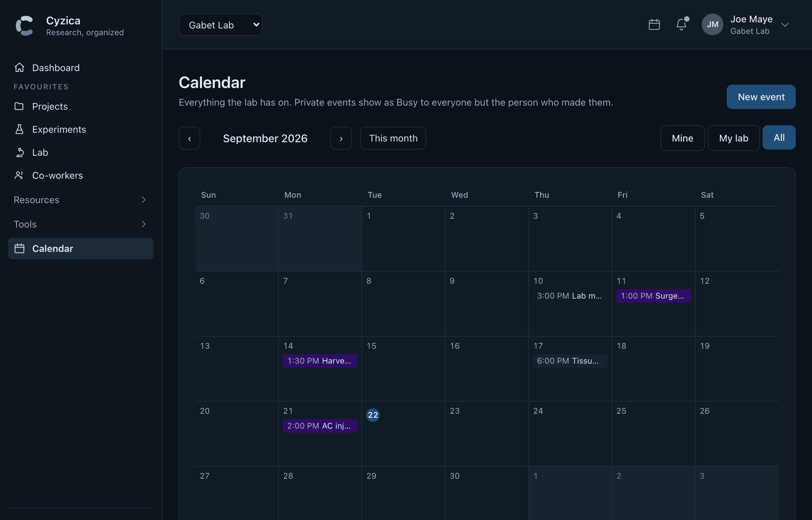
Task: Expand the Tools section
Action: (81, 224)
